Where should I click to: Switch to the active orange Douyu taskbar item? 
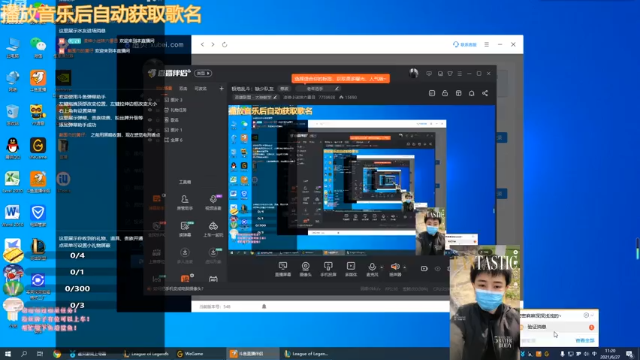[252, 354]
